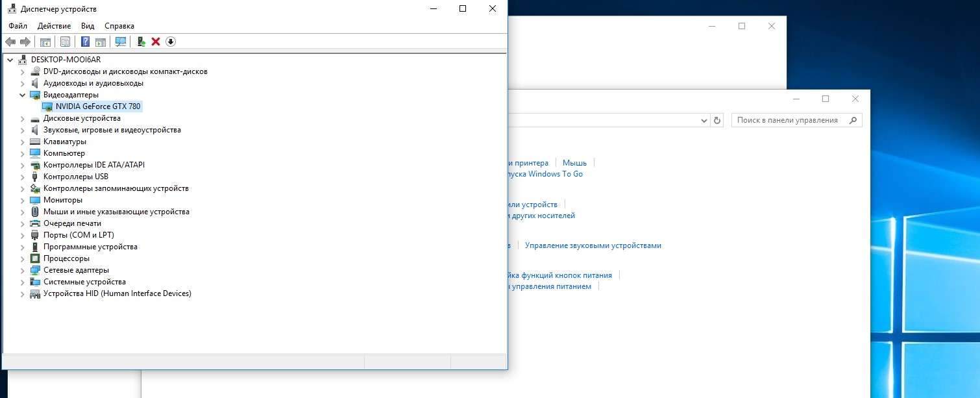
Task: Expand the Контроллеры USB branch
Action: [22, 177]
